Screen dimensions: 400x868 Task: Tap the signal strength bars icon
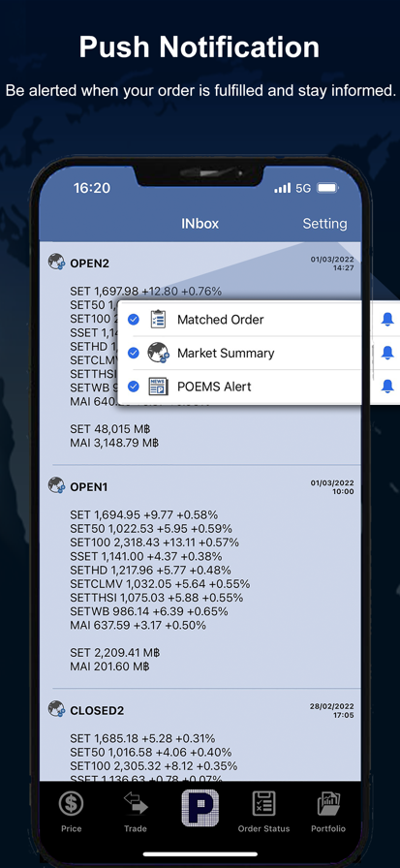(x=282, y=188)
